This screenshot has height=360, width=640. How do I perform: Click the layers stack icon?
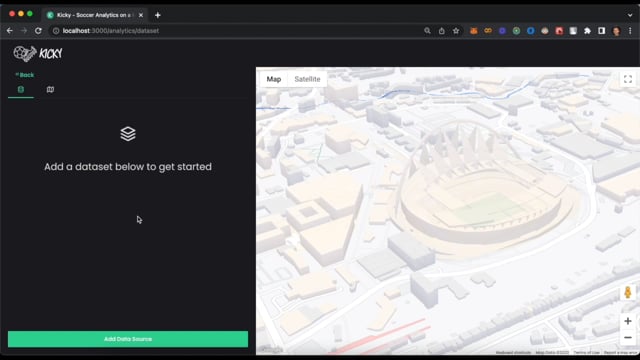pos(128,133)
